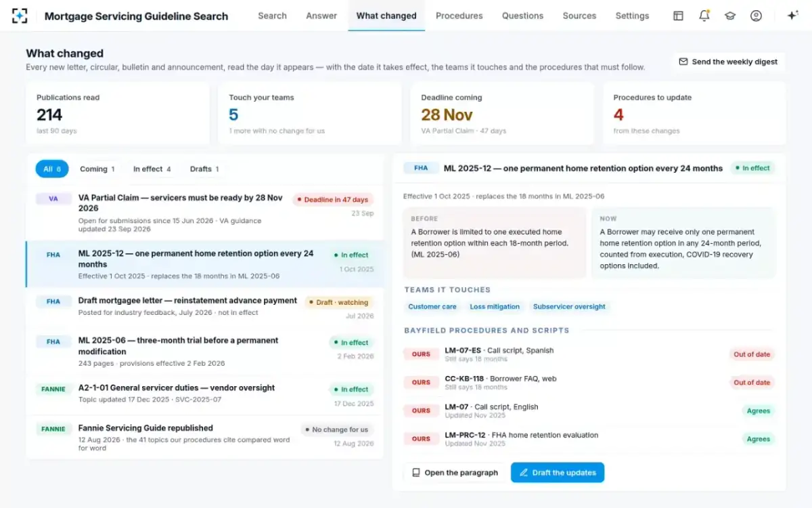The height and width of the screenshot is (508, 812).
Task: Click the Loss mitigation team tag
Action: pyautogui.click(x=495, y=307)
